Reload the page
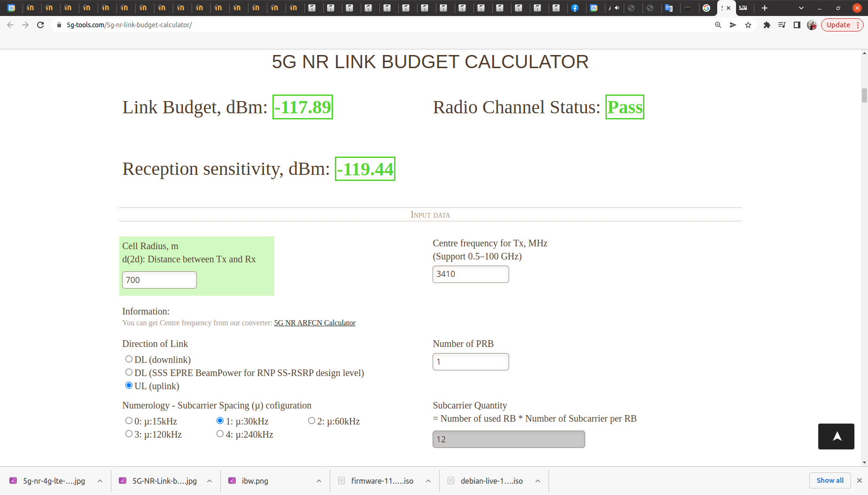Viewport: 868px width, 495px height. 40,25
